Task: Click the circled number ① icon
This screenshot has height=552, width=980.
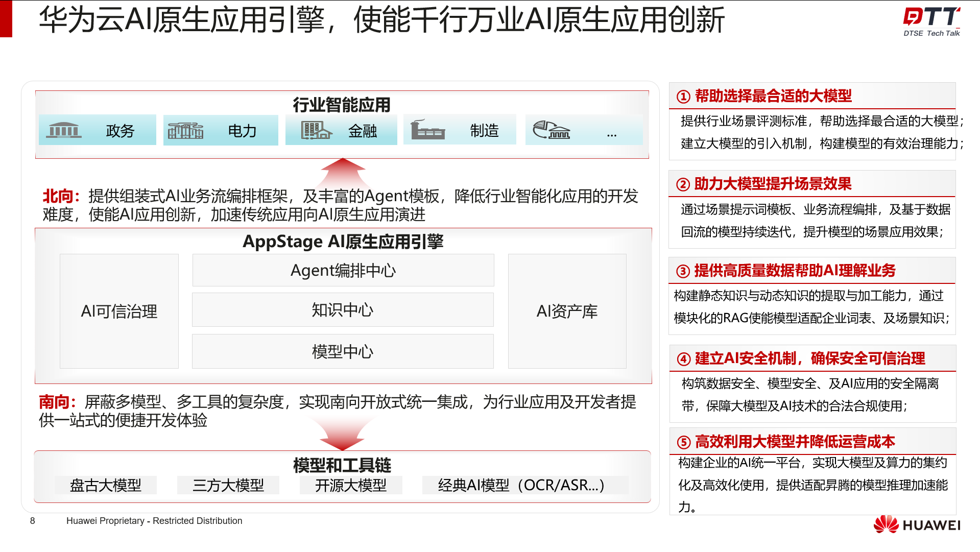Action: tap(683, 97)
